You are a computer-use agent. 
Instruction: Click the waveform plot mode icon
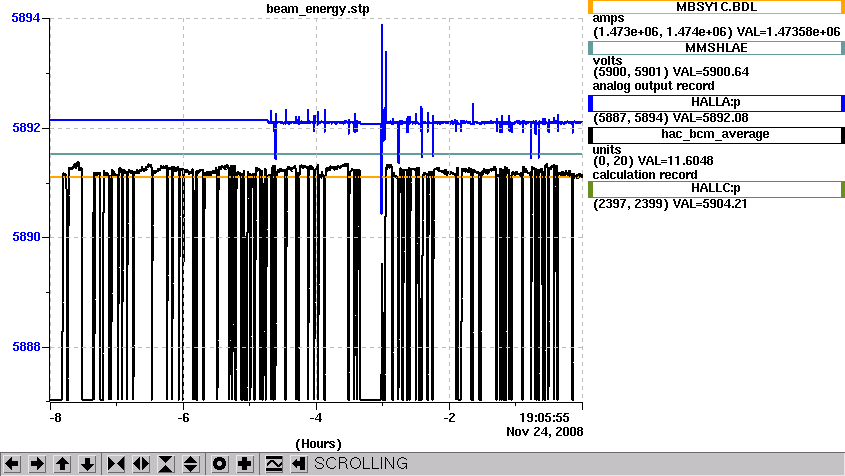click(x=274, y=464)
